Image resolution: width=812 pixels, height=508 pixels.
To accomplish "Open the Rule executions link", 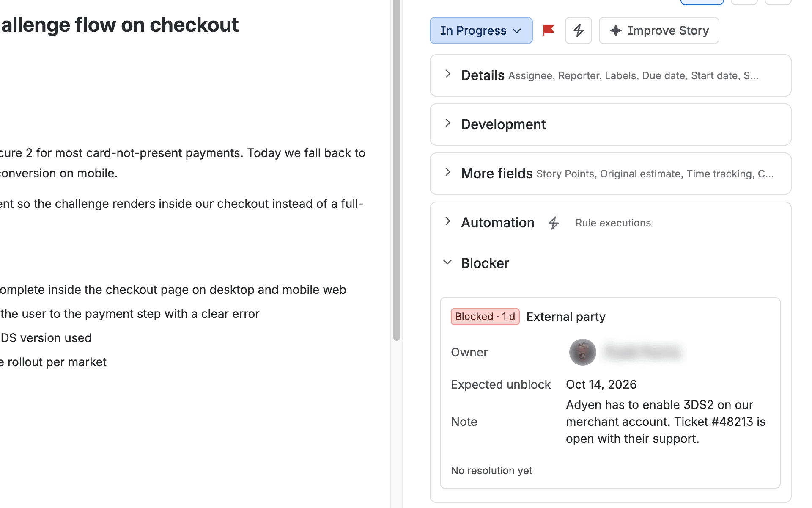I will click(613, 223).
